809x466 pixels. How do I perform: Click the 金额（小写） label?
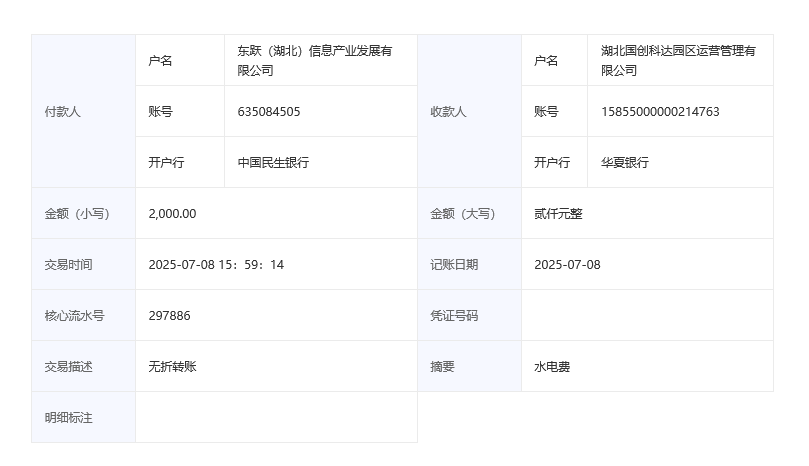pos(77,214)
